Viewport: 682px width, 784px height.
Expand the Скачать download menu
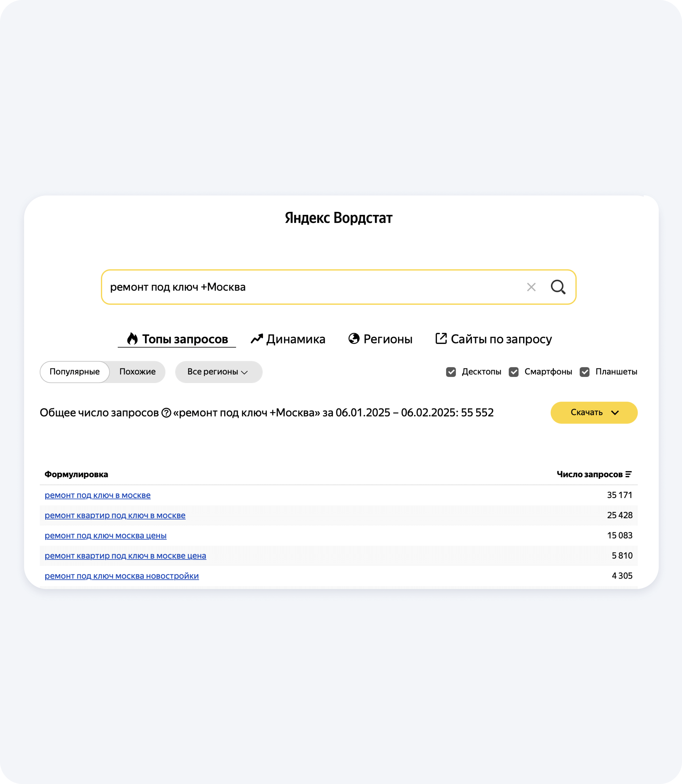point(594,412)
